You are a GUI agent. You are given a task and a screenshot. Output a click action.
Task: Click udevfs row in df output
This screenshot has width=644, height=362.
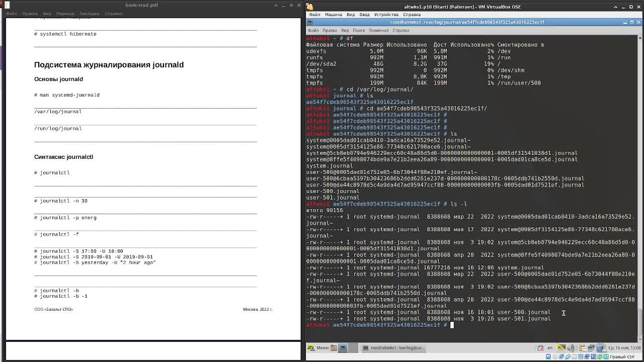[x=409, y=51]
